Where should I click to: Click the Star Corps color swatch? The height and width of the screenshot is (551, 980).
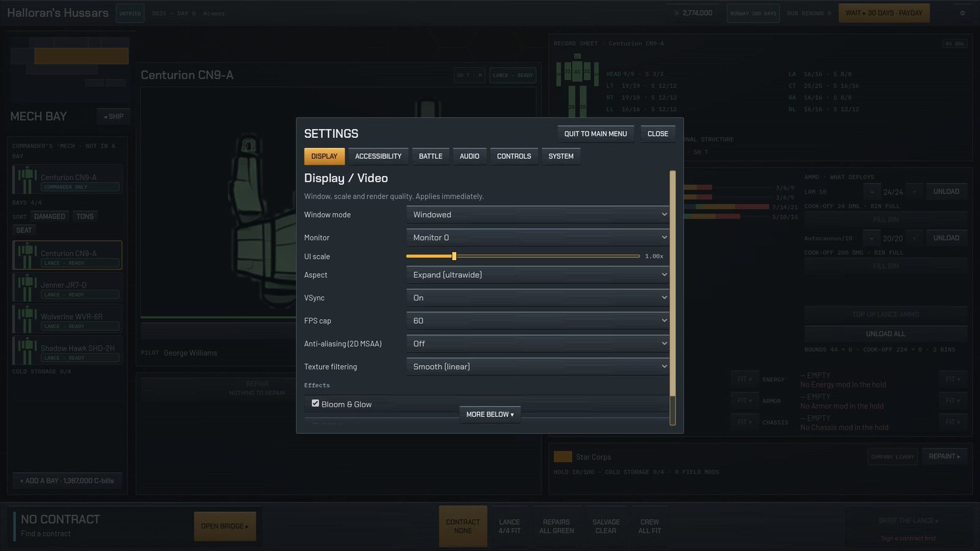[563, 457]
